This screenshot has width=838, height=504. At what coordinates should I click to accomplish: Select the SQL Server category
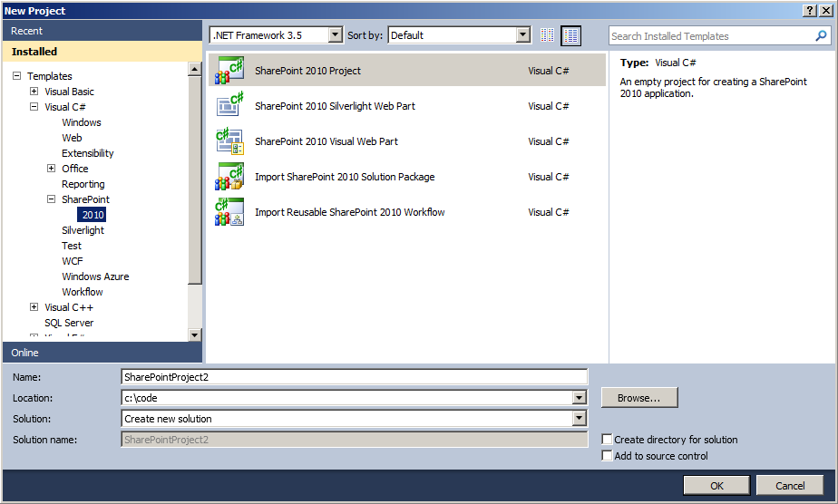tap(69, 323)
